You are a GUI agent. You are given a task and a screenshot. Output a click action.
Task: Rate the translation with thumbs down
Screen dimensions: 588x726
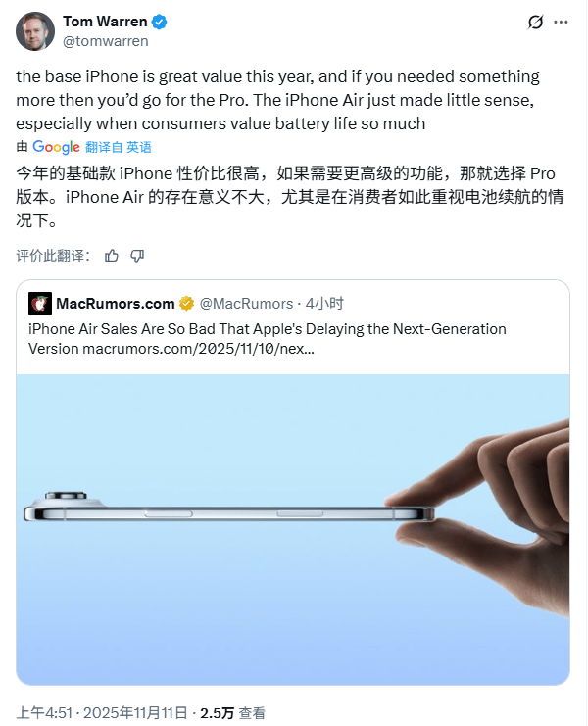[137, 256]
